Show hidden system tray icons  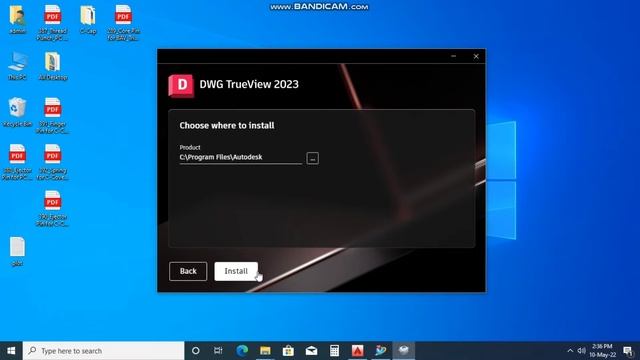pos(570,351)
